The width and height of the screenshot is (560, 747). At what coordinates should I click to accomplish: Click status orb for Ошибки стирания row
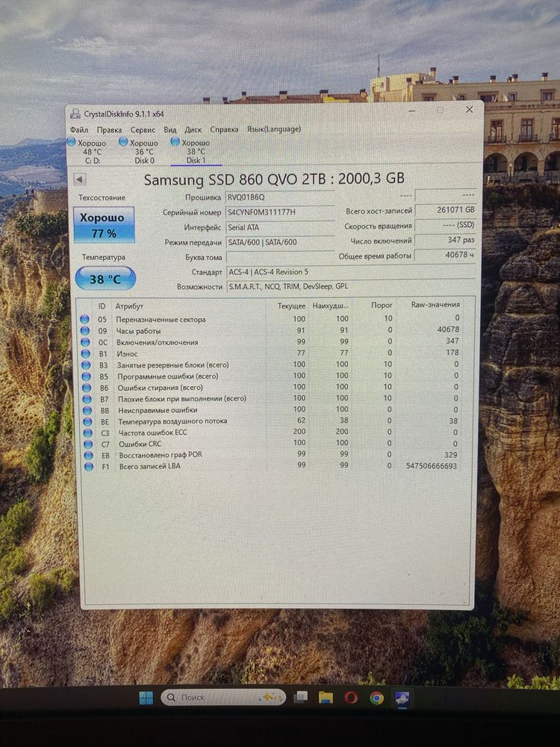pos(86,387)
